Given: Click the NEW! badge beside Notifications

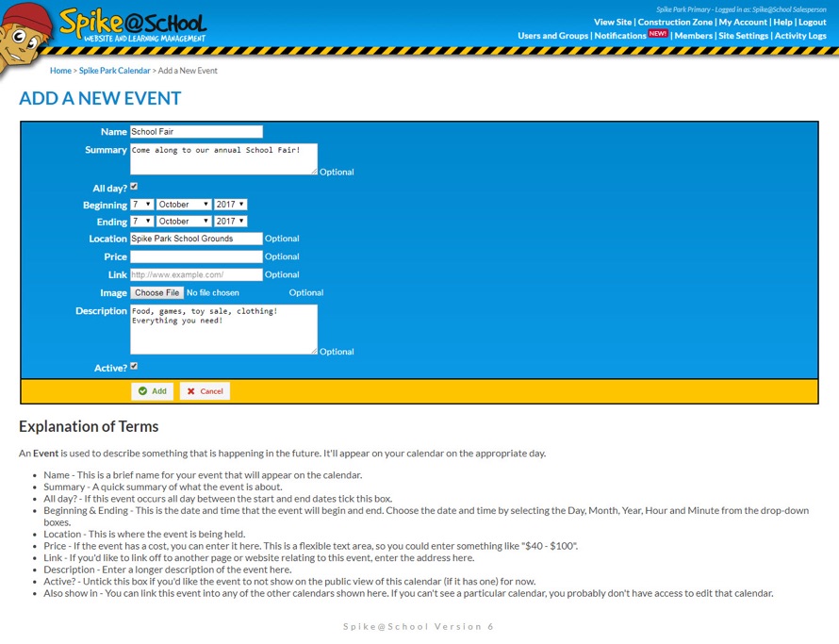Looking at the screenshot, I should (x=658, y=34).
